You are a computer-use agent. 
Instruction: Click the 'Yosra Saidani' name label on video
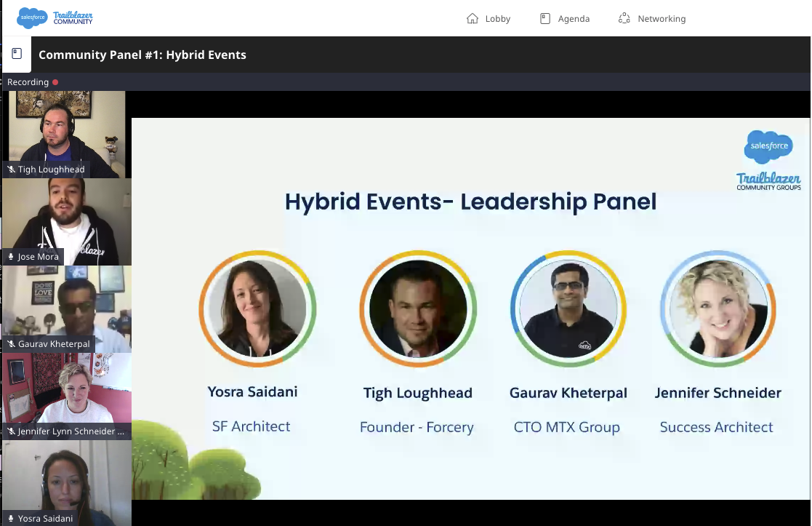point(45,518)
